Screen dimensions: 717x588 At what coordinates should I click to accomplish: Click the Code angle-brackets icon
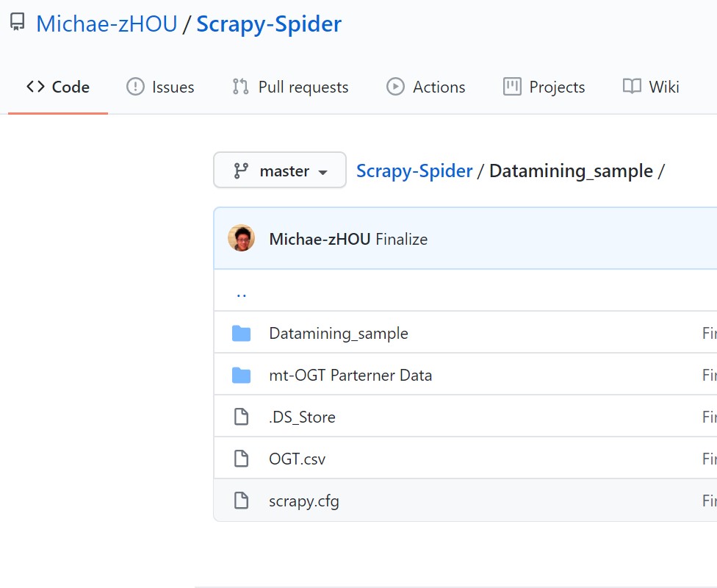[36, 87]
